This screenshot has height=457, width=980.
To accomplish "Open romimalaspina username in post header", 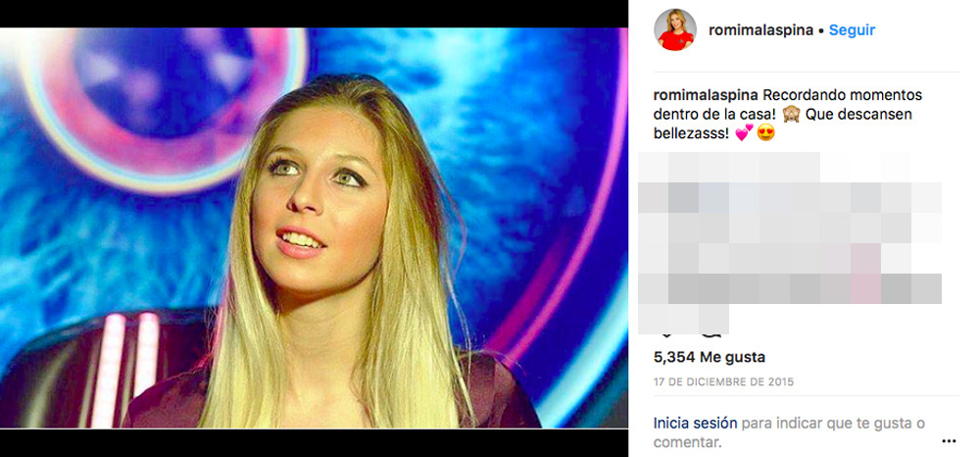I will (760, 30).
